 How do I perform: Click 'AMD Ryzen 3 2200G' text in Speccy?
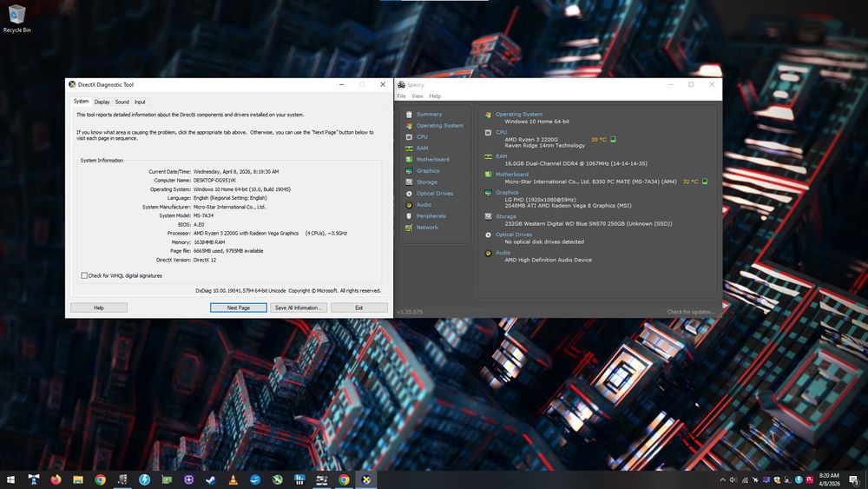531,140
